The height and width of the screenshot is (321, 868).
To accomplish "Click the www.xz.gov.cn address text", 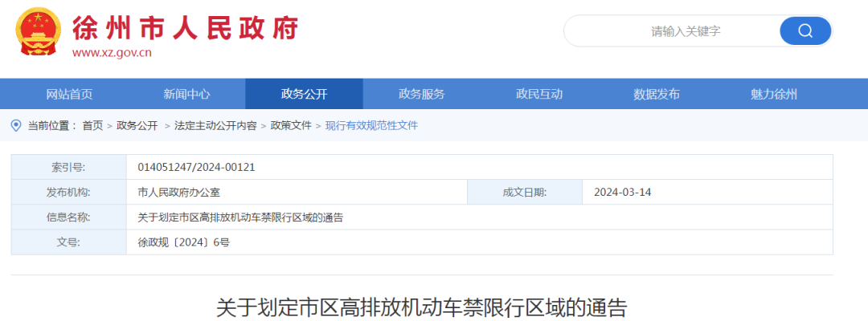I will [x=112, y=53].
